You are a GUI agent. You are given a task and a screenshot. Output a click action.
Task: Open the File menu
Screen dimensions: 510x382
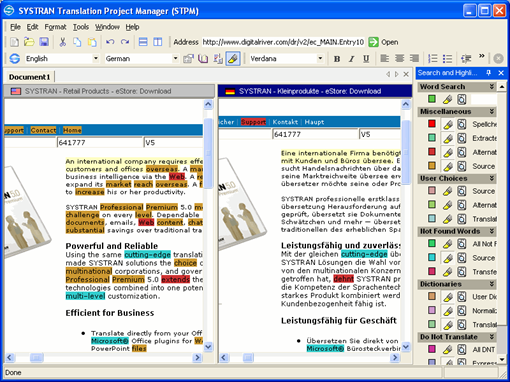tap(15, 27)
